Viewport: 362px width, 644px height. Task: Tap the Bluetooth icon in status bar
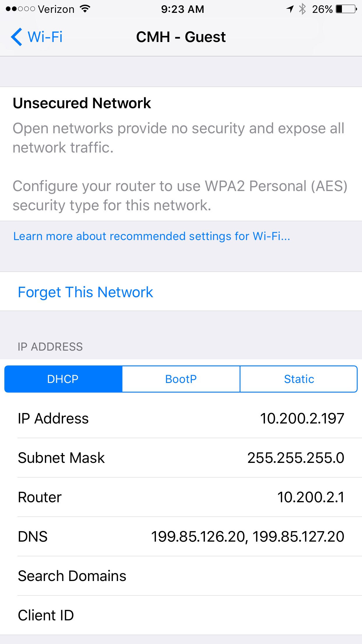(x=303, y=9)
